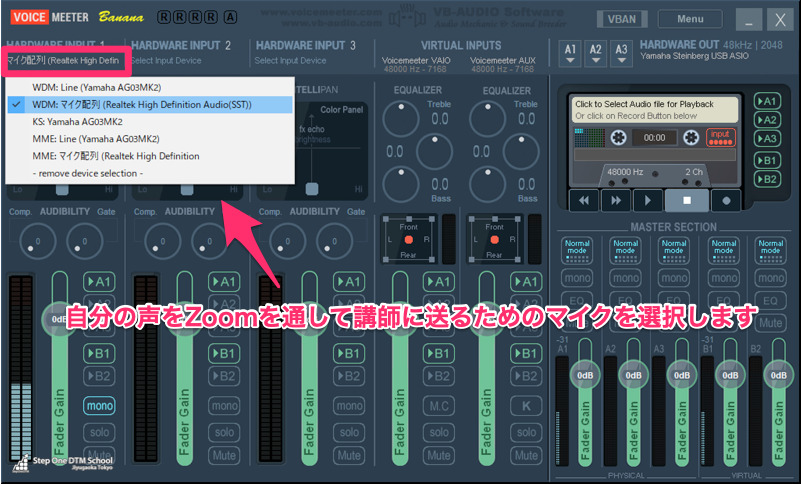
Task: Toggle cassette routing to A2
Action: tap(767, 120)
